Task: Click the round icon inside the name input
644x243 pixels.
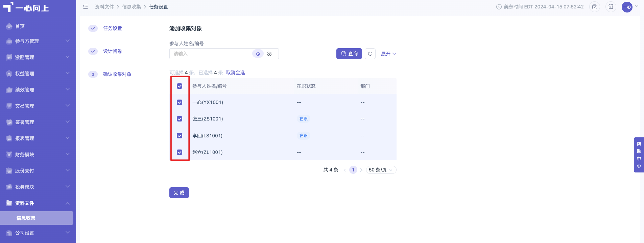Action: [258, 54]
